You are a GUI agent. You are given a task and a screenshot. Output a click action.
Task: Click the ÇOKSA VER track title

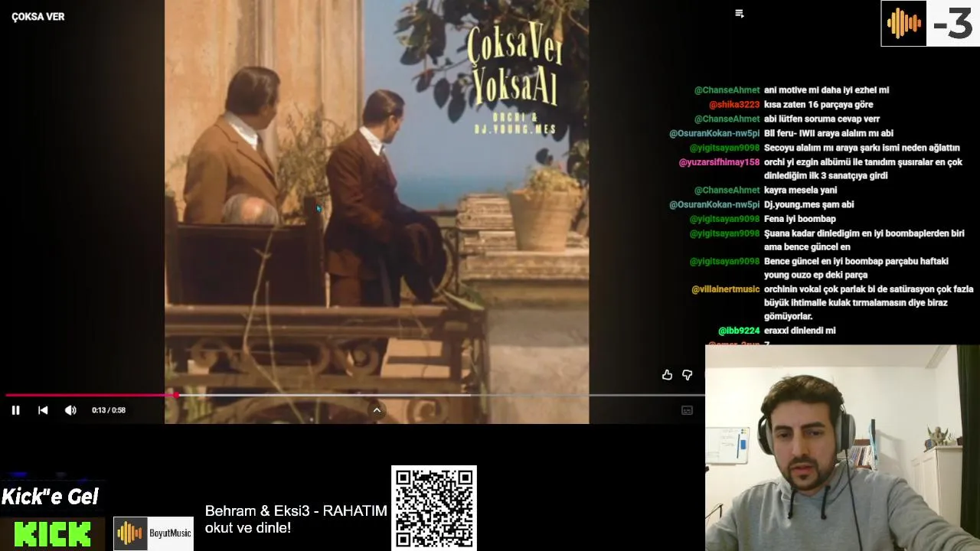coord(38,17)
